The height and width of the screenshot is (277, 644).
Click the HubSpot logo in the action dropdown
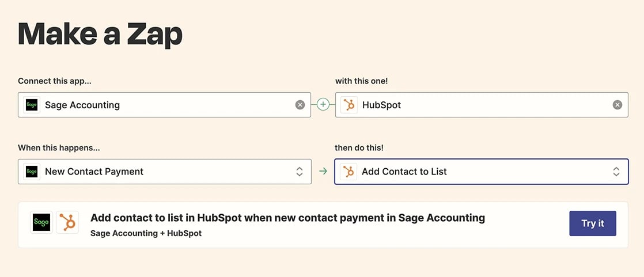(x=348, y=172)
